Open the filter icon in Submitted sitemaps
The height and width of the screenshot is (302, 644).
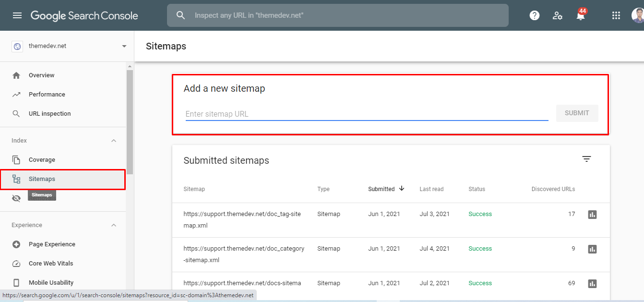pyautogui.click(x=586, y=159)
